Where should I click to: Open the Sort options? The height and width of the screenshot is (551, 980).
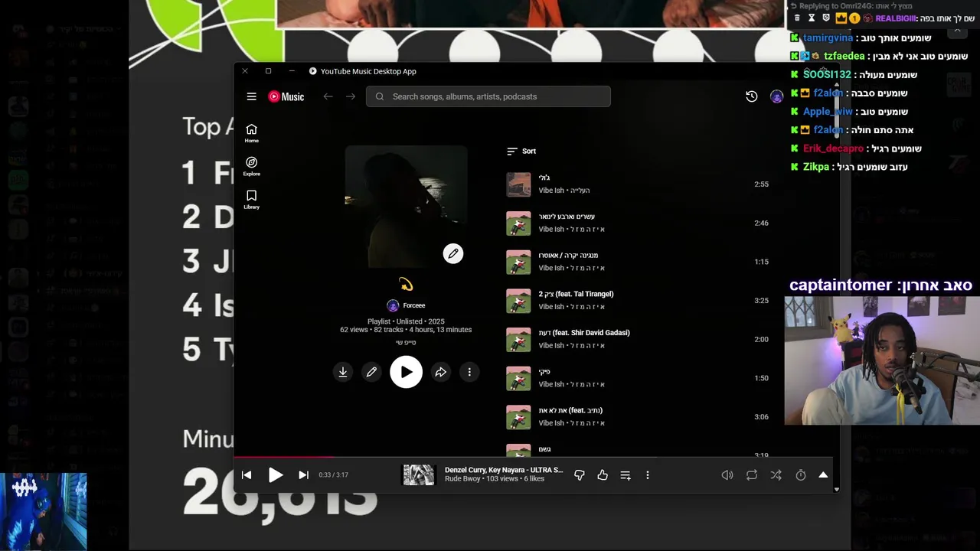(x=521, y=151)
